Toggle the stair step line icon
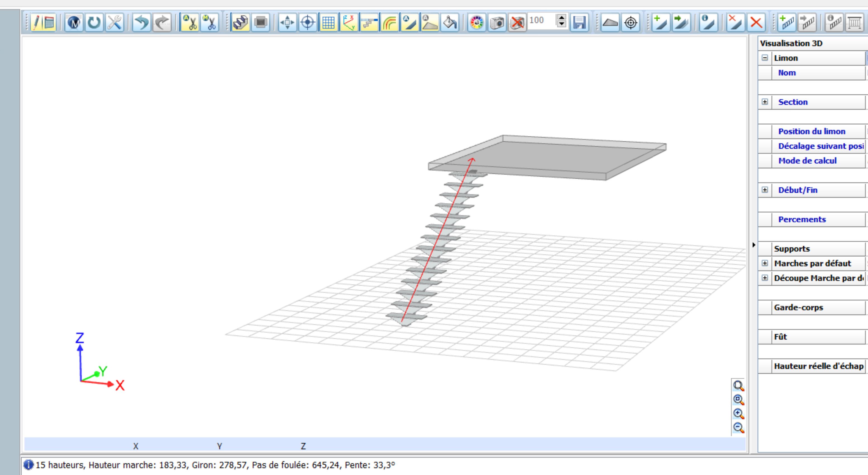The height and width of the screenshot is (475, 868). coord(369,23)
